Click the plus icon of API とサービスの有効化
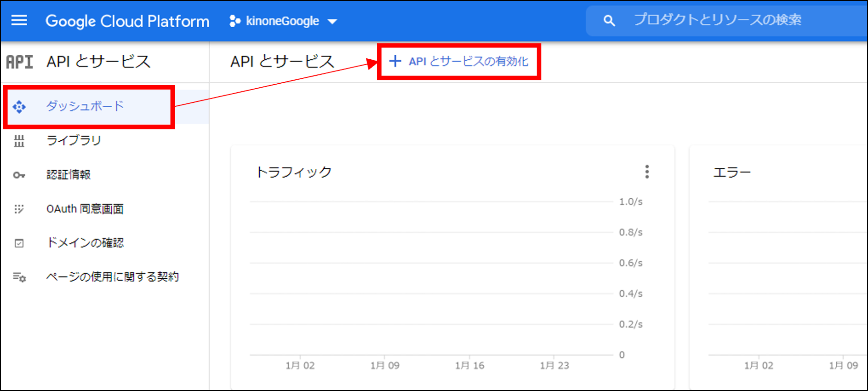This screenshot has height=391, width=868. 395,61
